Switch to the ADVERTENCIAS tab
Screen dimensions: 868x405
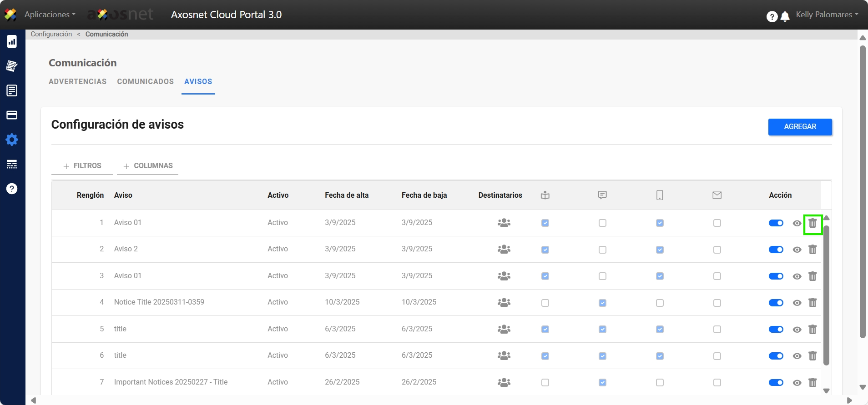(77, 81)
